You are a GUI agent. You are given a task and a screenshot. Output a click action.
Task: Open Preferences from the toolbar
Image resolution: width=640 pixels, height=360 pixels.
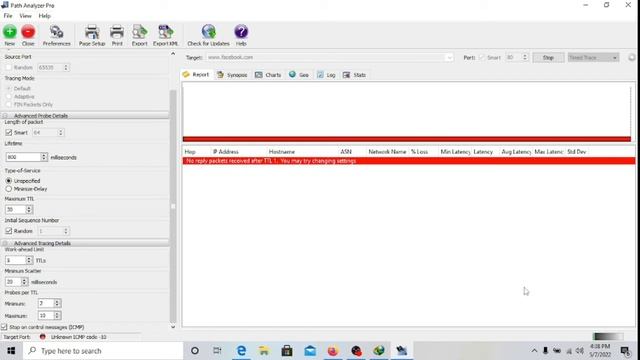[x=56, y=36]
